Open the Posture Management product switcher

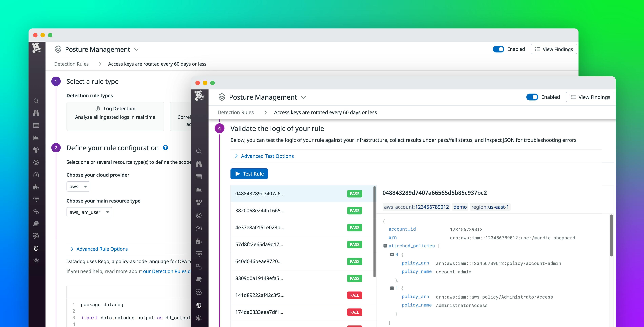(x=304, y=97)
